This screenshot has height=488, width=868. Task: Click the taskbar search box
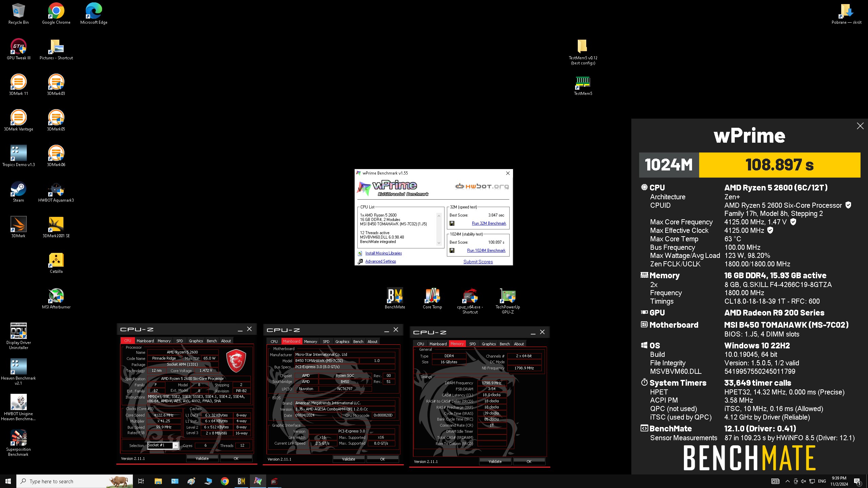pos(75,481)
